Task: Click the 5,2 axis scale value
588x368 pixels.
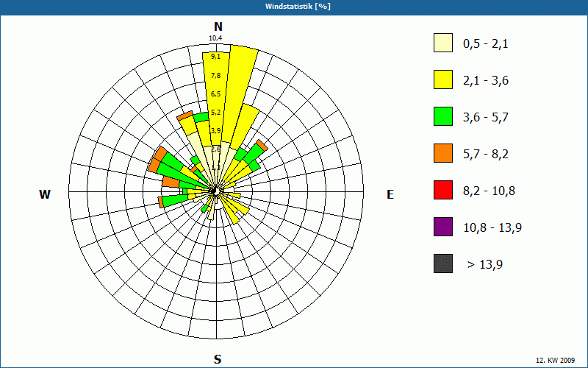Action: pyautogui.click(x=215, y=113)
